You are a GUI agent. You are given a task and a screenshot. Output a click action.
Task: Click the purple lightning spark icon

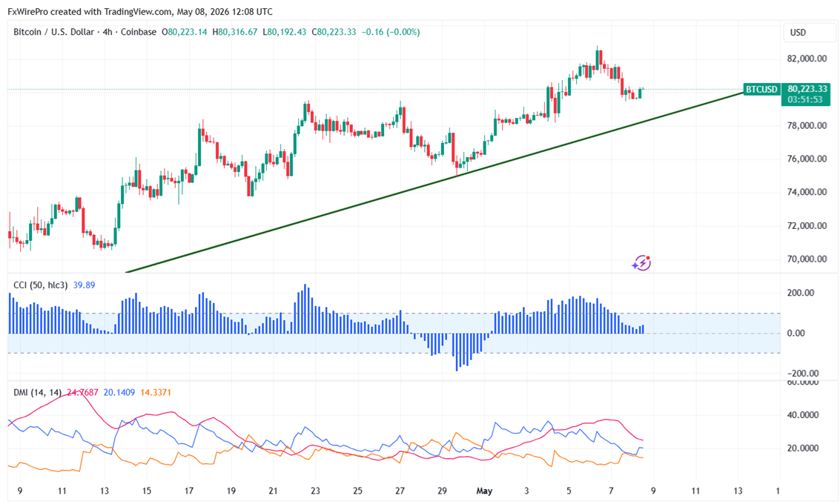coord(641,262)
